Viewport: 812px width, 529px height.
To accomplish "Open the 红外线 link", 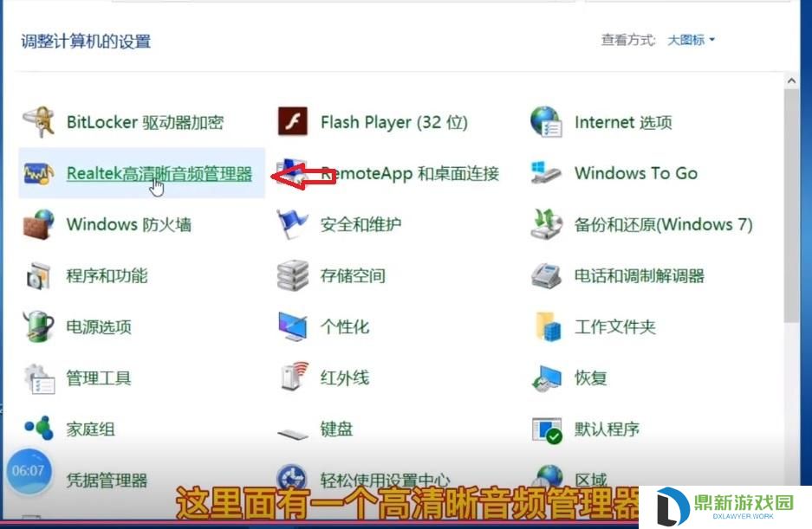I will pyautogui.click(x=345, y=377).
